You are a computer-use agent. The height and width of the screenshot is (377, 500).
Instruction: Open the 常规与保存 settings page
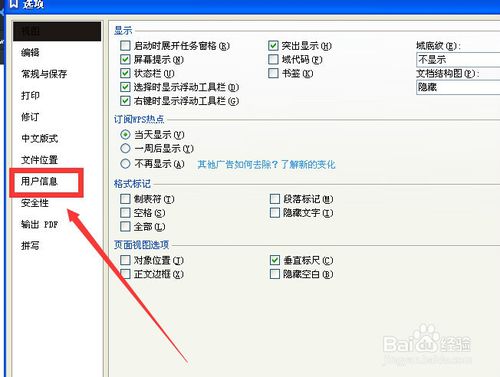(44, 74)
